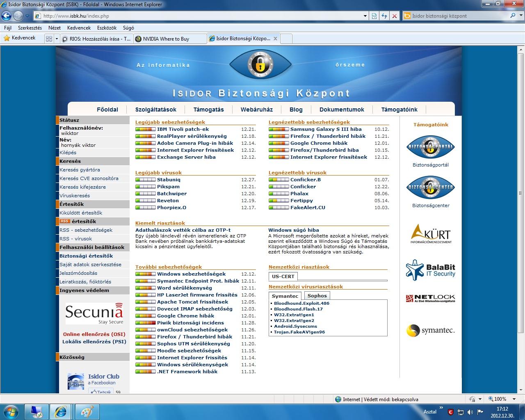Open the quick tabs grid icon
This screenshot has width=525, height=420.
tap(49, 39)
